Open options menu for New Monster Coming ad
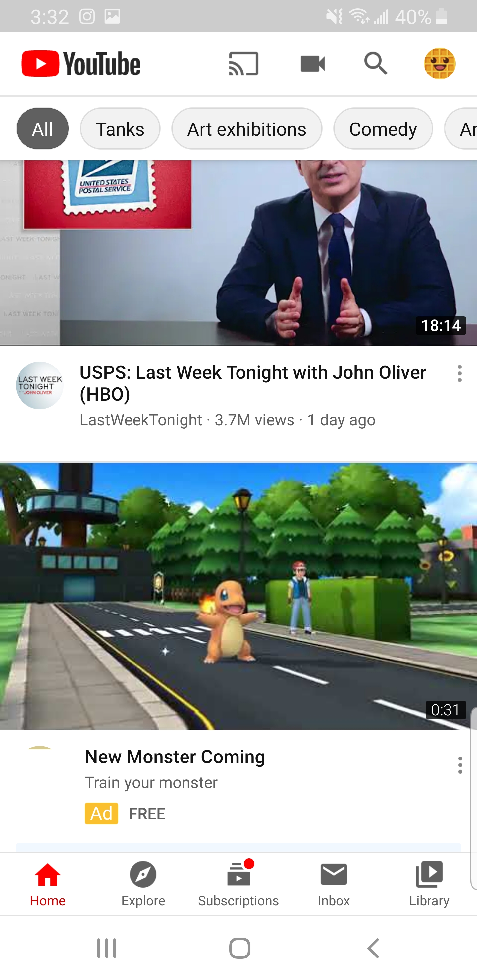Viewport: 477px width, 980px height. 460,765
